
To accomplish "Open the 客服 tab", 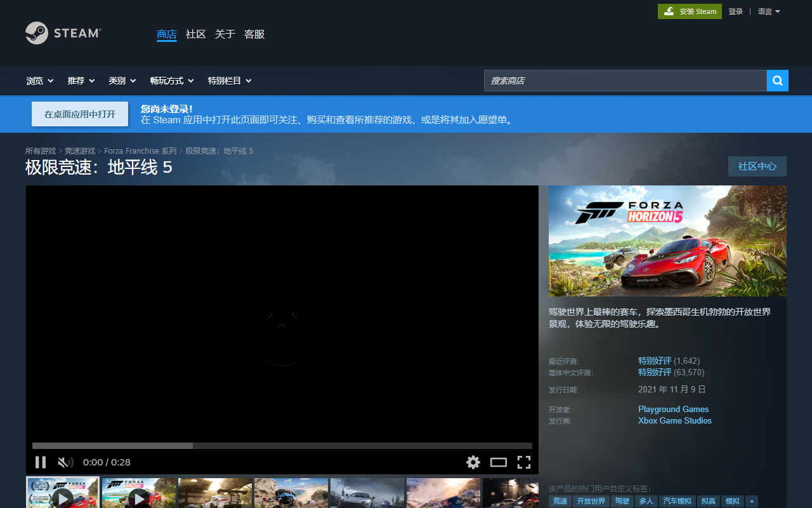I will pos(254,34).
